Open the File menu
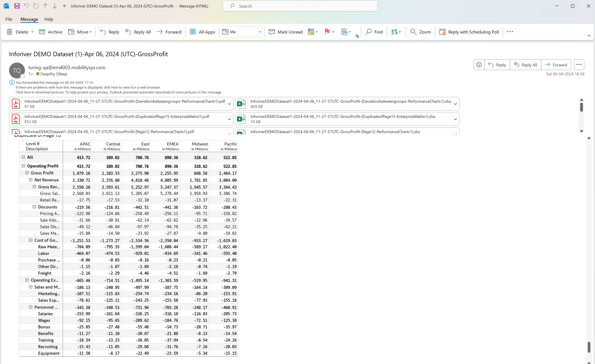Image resolution: width=595 pixels, height=364 pixels. pos(9,19)
